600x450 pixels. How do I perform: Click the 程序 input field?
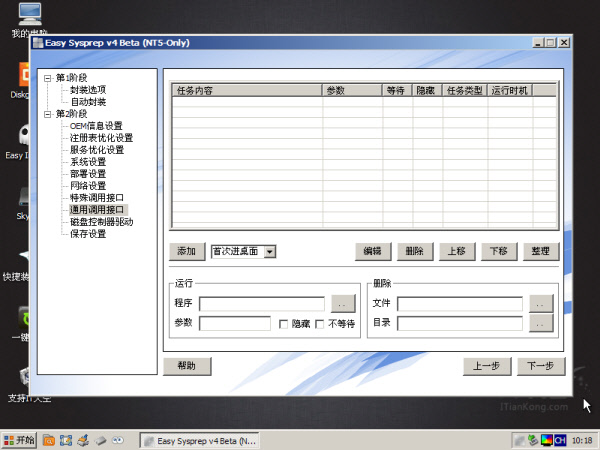pyautogui.click(x=262, y=304)
